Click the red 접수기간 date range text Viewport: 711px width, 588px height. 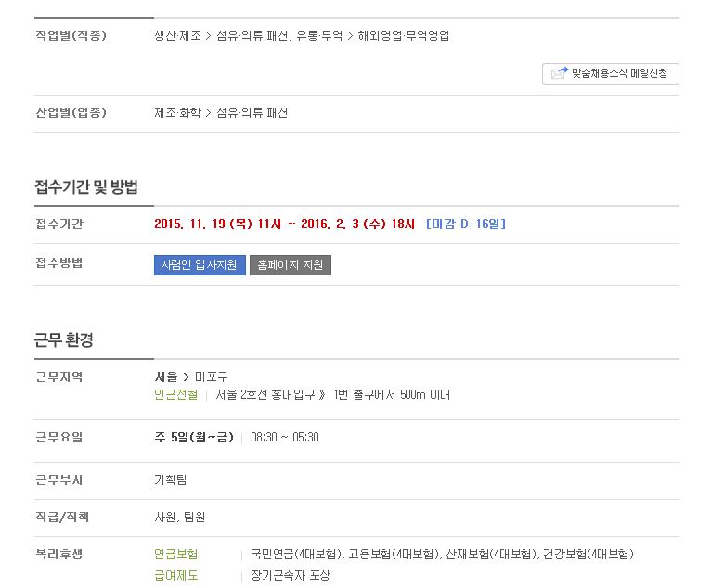point(284,224)
